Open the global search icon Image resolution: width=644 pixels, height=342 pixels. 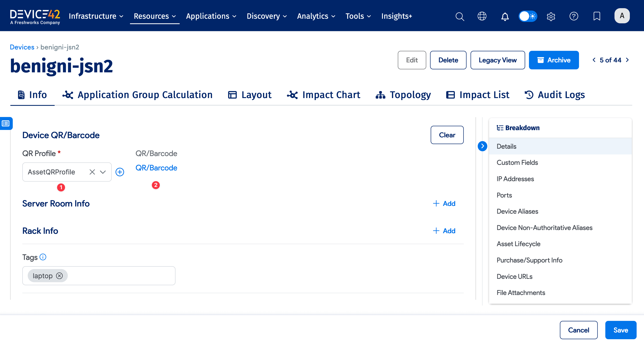[460, 17]
